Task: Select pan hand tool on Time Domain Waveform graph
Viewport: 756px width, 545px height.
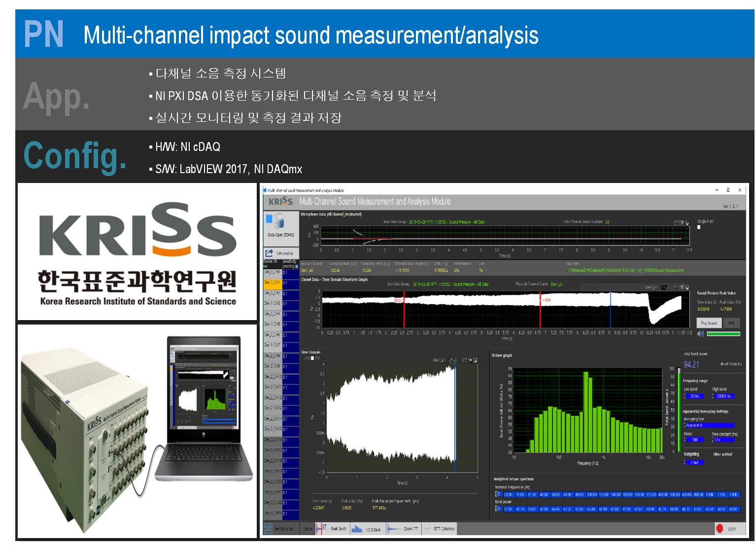Action: point(687,288)
